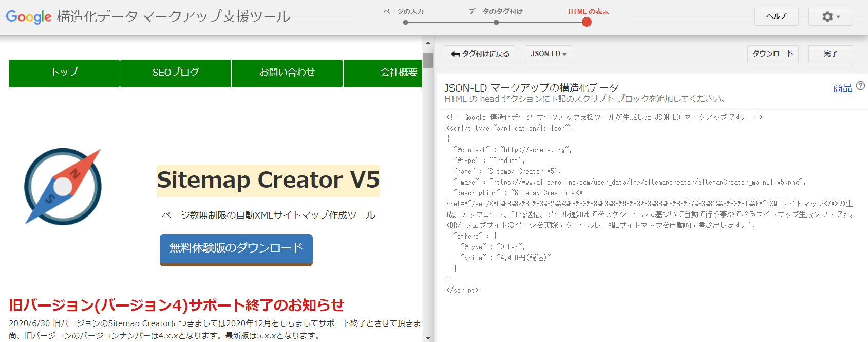Click the ページ数無制限の自動XMLサイトマップ作成ツール text
The image size is (868, 342).
(269, 215)
